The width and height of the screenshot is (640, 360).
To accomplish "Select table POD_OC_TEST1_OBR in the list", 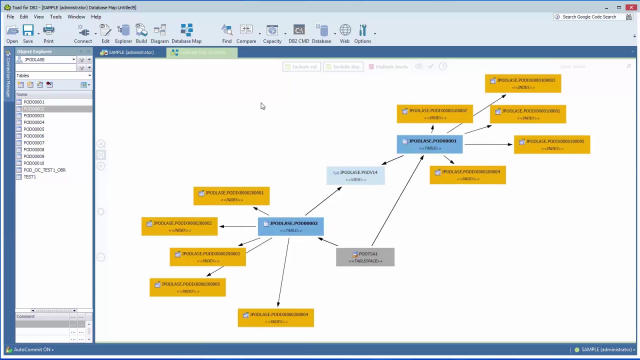I will [x=53, y=170].
